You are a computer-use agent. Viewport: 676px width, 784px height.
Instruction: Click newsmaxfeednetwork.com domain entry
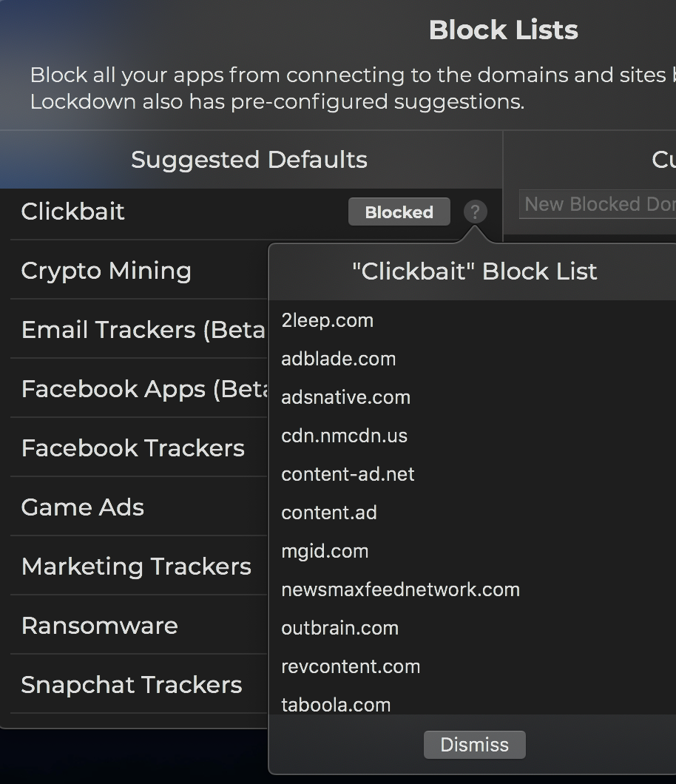tap(400, 589)
